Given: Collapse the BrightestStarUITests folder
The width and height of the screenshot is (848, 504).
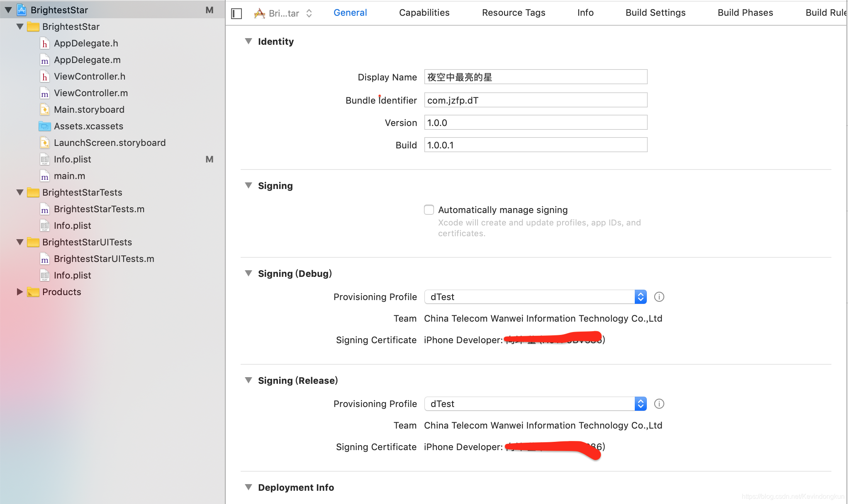Looking at the screenshot, I should pos(19,242).
